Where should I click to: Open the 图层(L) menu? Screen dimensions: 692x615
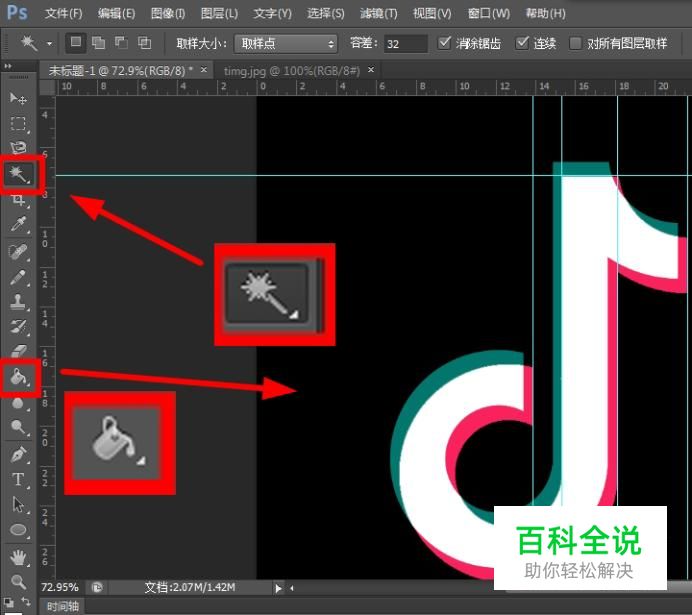tap(219, 14)
